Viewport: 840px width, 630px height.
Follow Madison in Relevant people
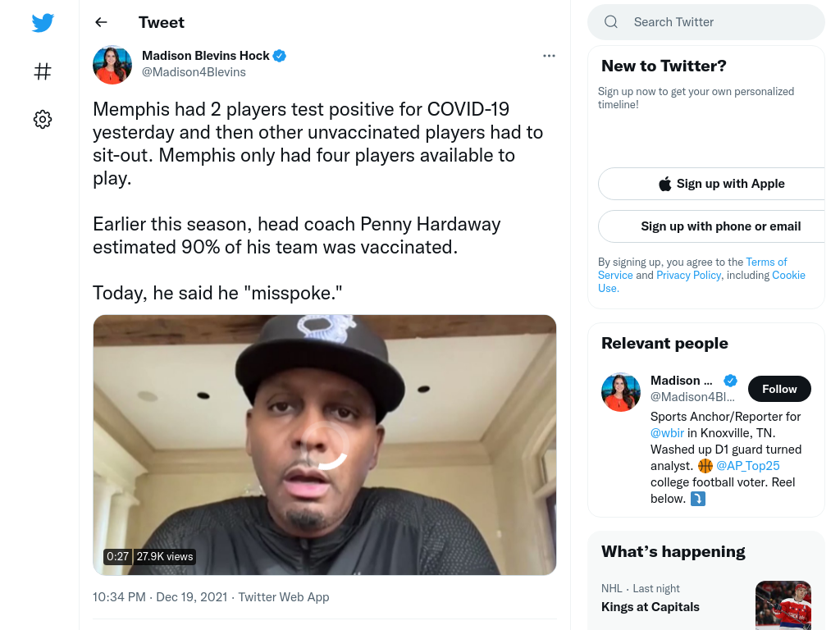(x=779, y=389)
